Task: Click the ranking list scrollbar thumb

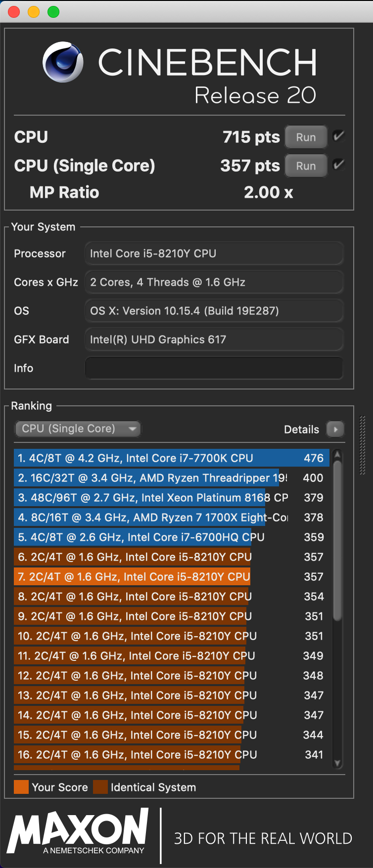Action: coord(337,540)
